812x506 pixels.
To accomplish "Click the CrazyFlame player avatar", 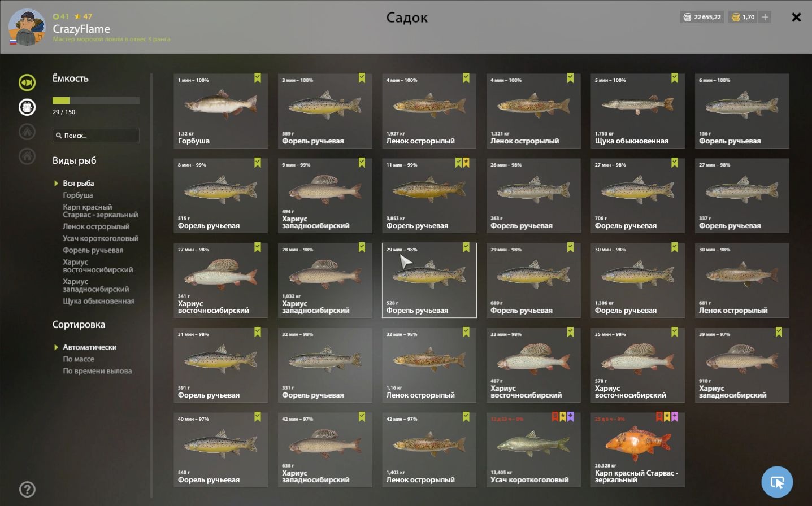I will tap(27, 27).
